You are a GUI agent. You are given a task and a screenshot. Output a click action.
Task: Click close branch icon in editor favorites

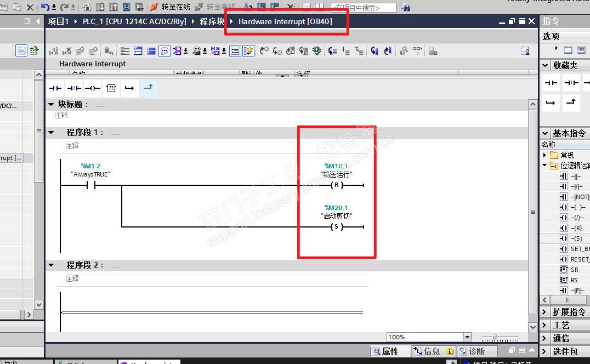coord(148,88)
